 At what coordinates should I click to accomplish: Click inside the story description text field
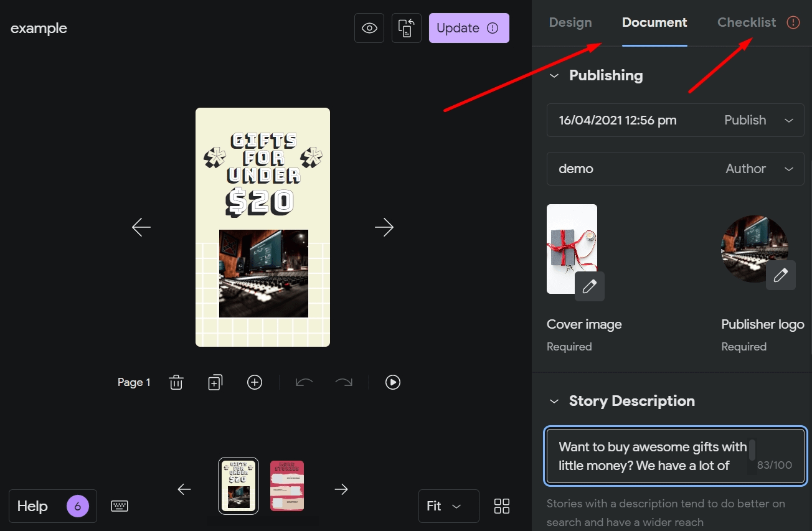676,456
